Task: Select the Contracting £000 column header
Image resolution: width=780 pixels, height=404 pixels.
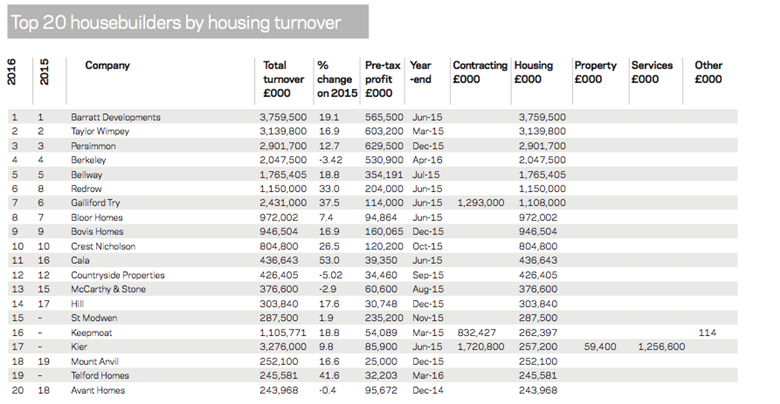Action: click(x=478, y=72)
